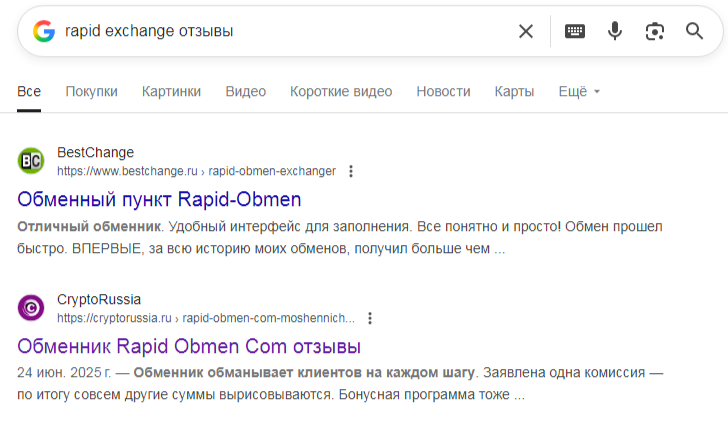
Task: Click the Google logo icon
Action: [44, 31]
